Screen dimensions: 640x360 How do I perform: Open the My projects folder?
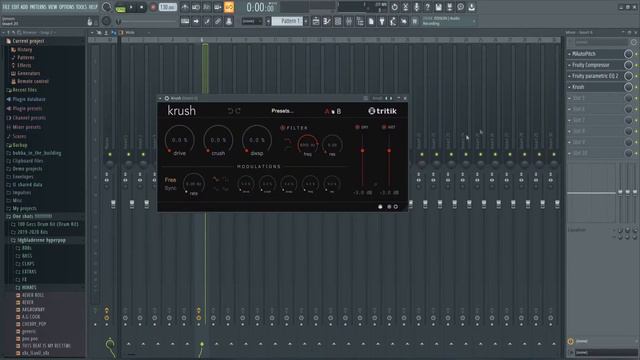[x=24, y=208]
